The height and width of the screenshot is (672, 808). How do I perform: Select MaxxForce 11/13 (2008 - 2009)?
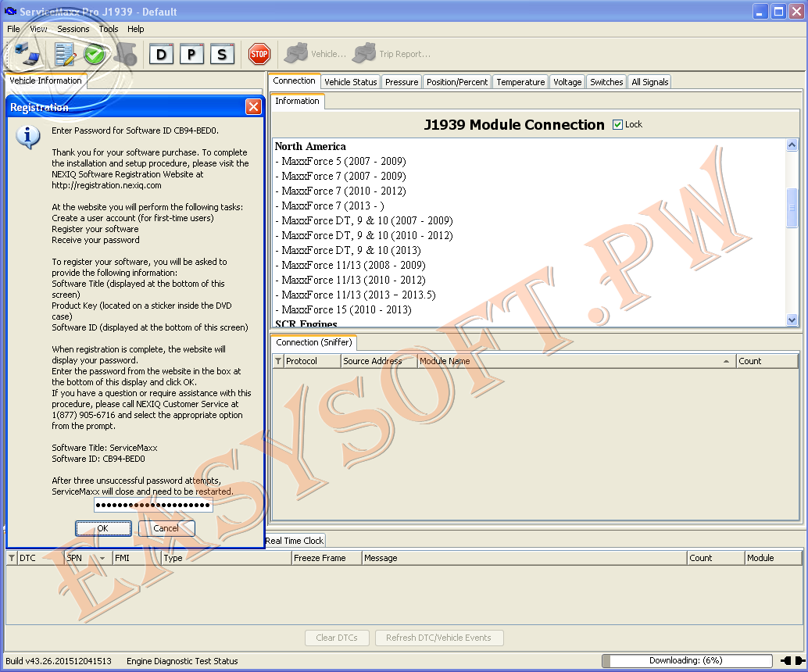click(x=350, y=266)
